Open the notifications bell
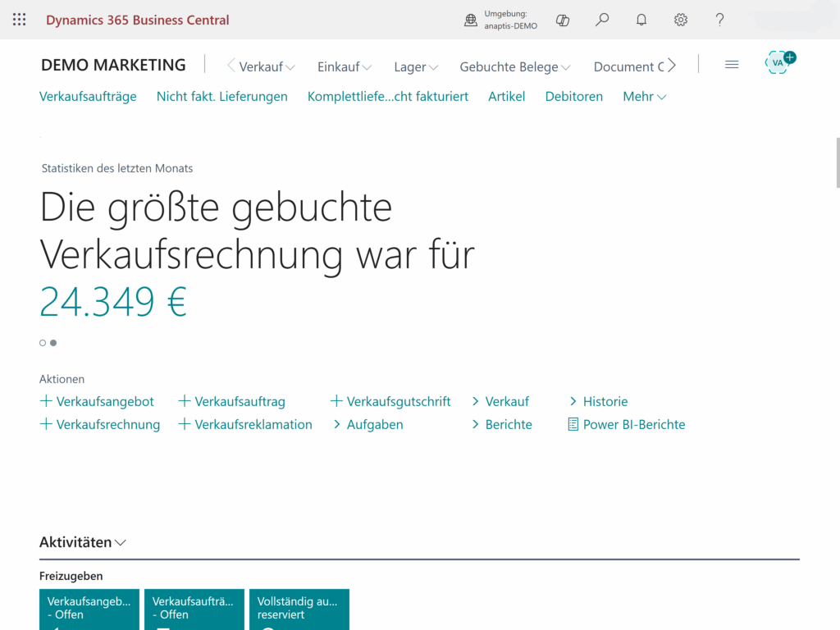 click(641, 19)
